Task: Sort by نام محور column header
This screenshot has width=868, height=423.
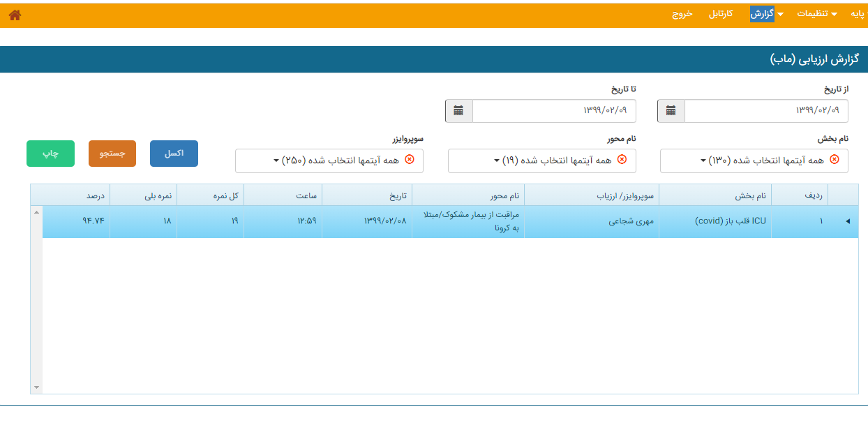Action: (468, 195)
